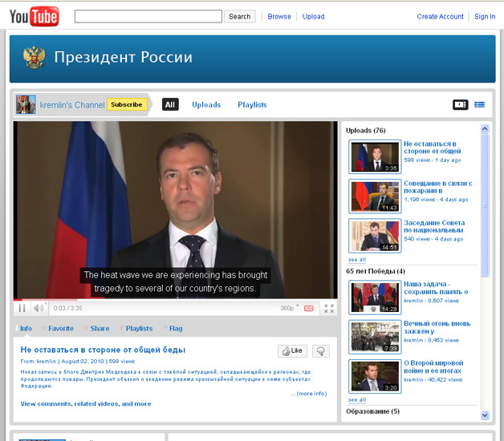504x441 pixels.
Task: Open 'О Второй мировой войне' link
Action: point(433,366)
